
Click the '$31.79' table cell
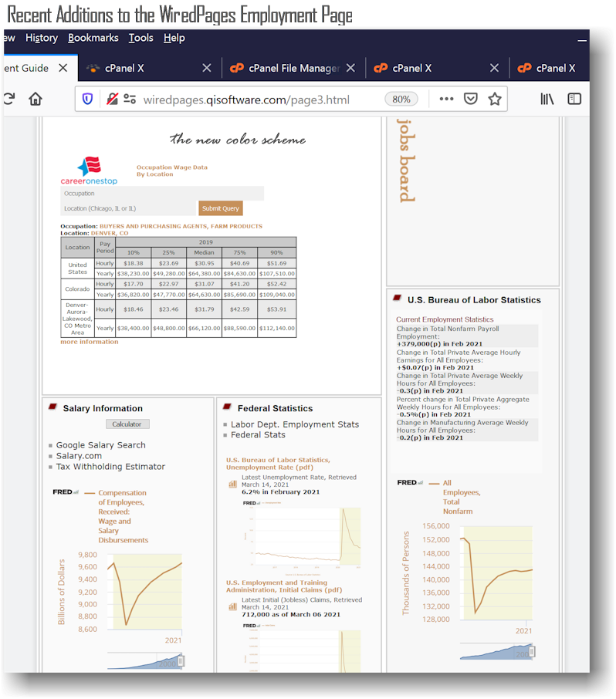[x=205, y=309]
